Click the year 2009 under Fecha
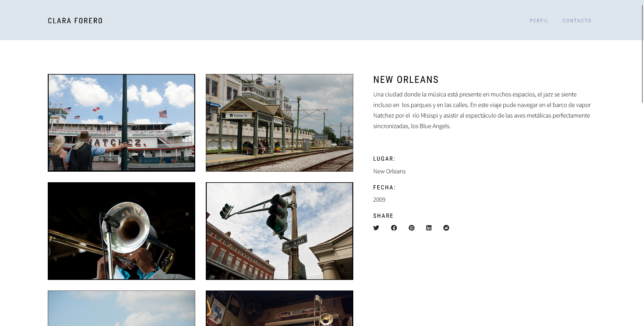The width and height of the screenshot is (644, 326). click(x=379, y=200)
